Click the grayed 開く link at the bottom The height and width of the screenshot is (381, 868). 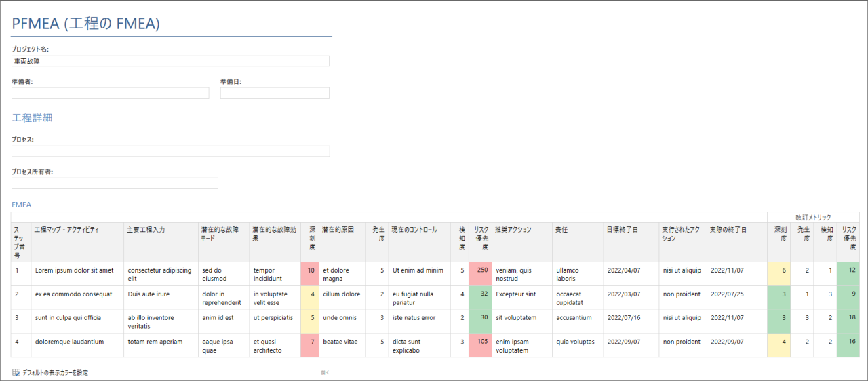click(x=325, y=372)
